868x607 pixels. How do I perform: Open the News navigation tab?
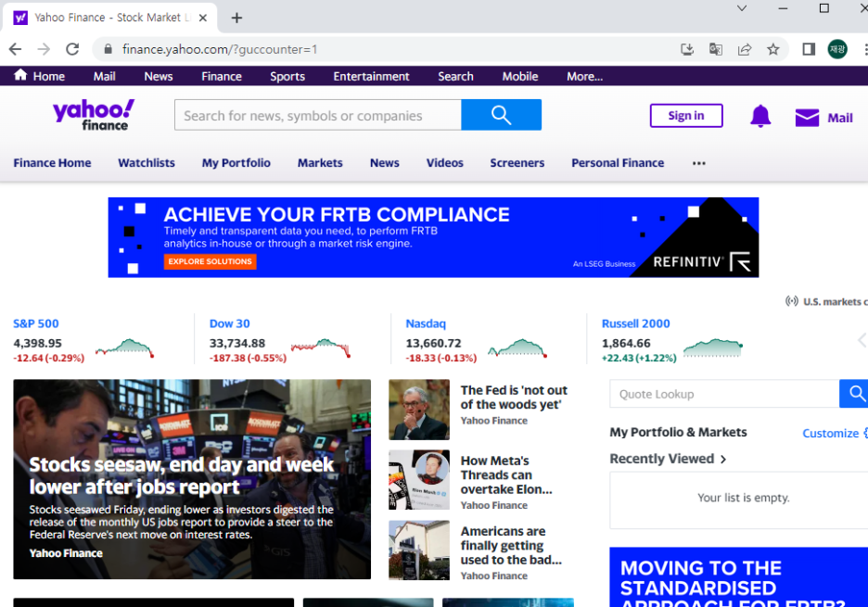point(384,163)
